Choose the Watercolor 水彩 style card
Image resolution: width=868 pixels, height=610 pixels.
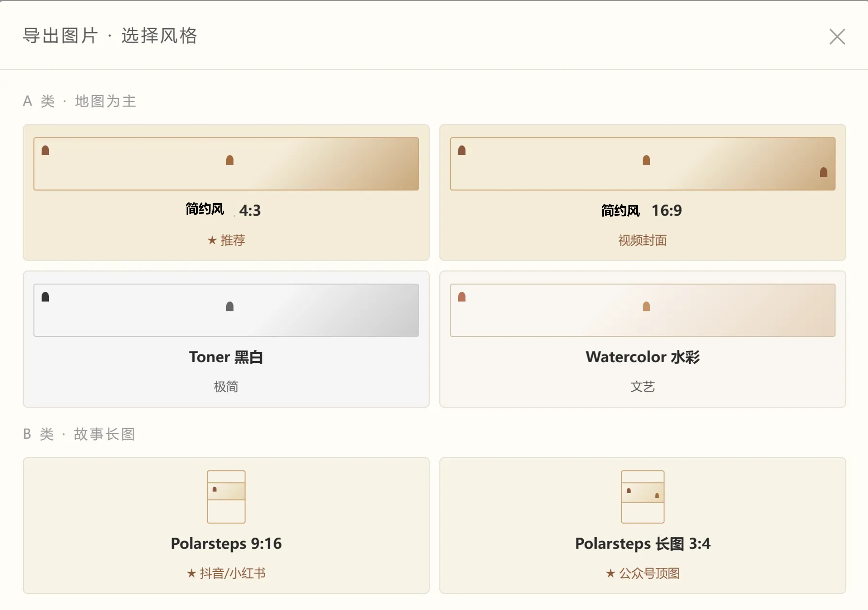642,339
